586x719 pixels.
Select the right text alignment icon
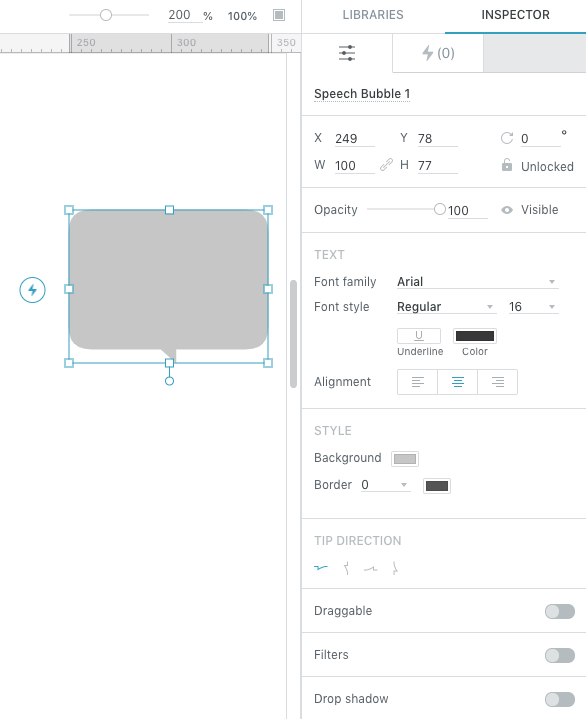(x=498, y=382)
